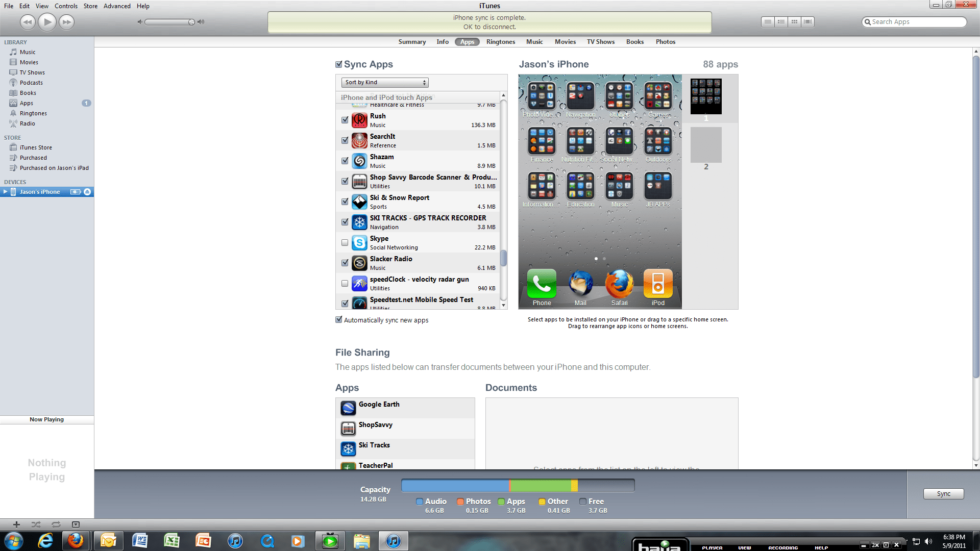The height and width of the screenshot is (551, 980).
Task: Open the Controls menu
Action: coord(66,6)
